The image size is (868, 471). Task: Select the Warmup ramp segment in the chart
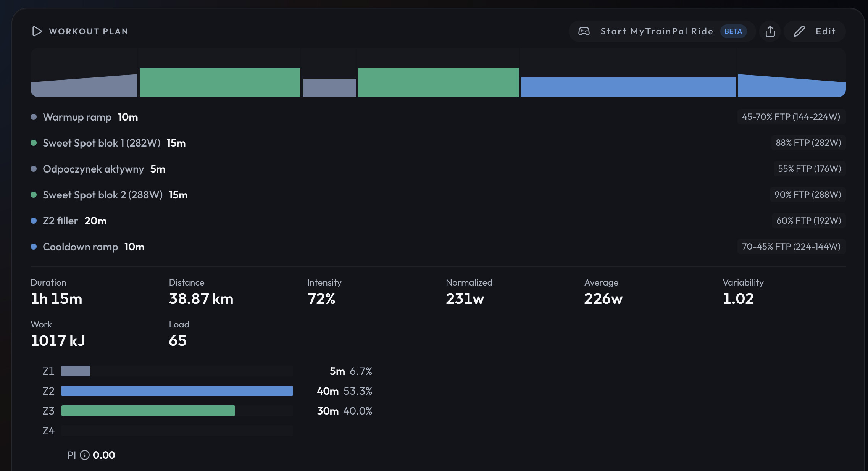tap(84, 85)
